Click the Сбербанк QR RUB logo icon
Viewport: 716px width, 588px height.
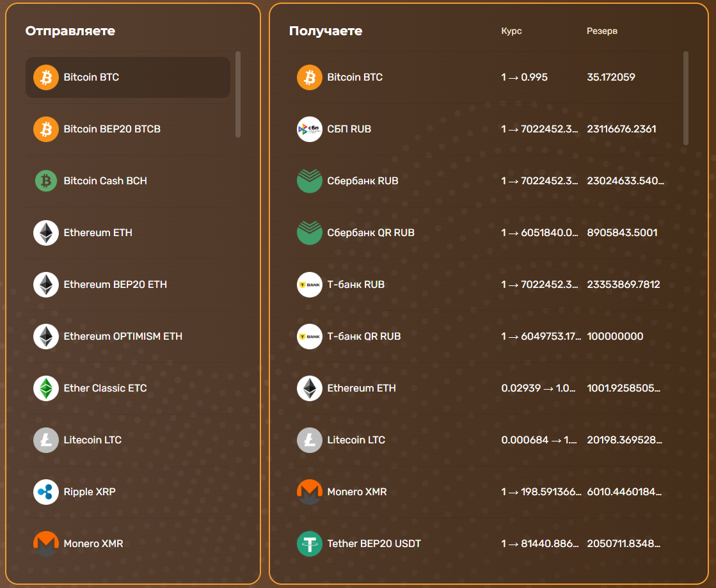point(310,233)
